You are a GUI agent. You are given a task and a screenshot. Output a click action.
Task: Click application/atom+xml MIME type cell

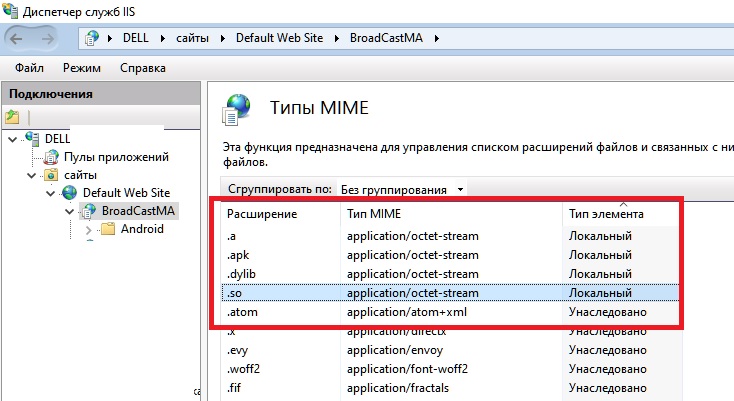[407, 312]
